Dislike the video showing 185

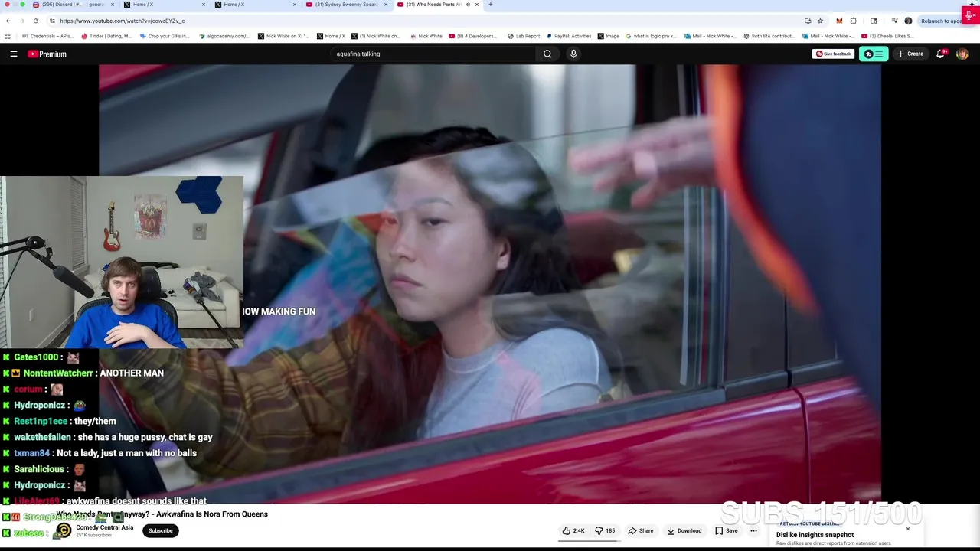coord(605,530)
